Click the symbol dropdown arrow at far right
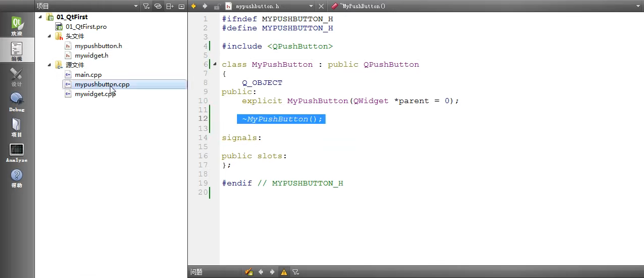This screenshot has width=644, height=278. click(638, 6)
